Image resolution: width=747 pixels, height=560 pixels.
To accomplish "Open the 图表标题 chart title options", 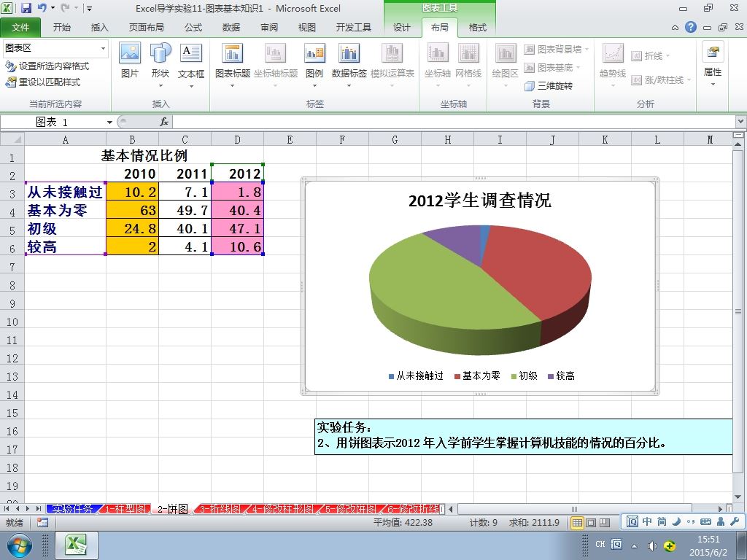I will pyautogui.click(x=233, y=65).
